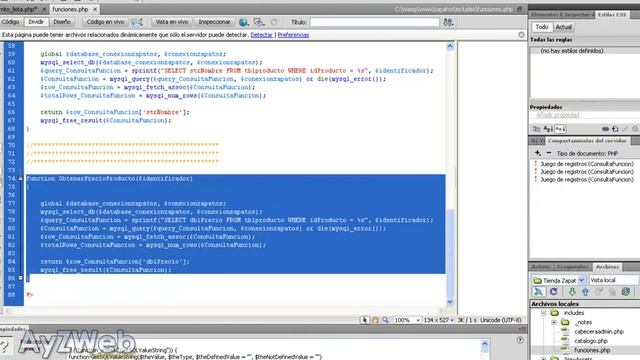
Task: Switch to Código view
Action: (10, 22)
